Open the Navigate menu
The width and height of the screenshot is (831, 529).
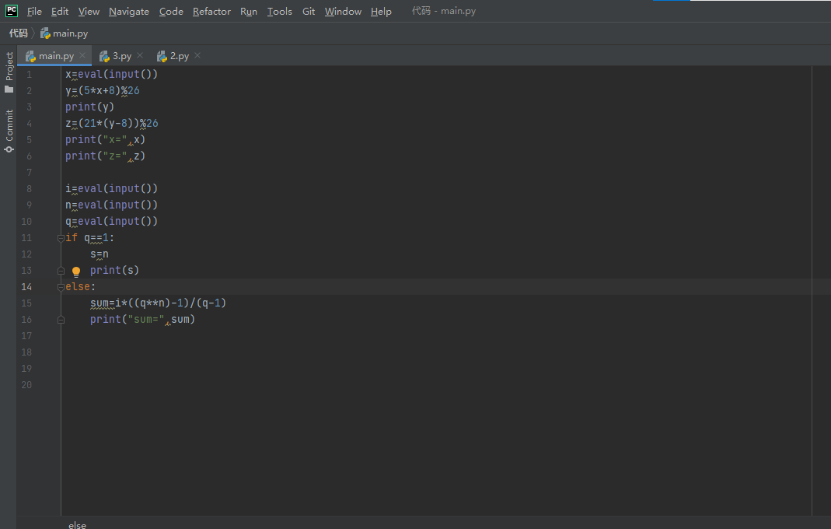click(129, 11)
